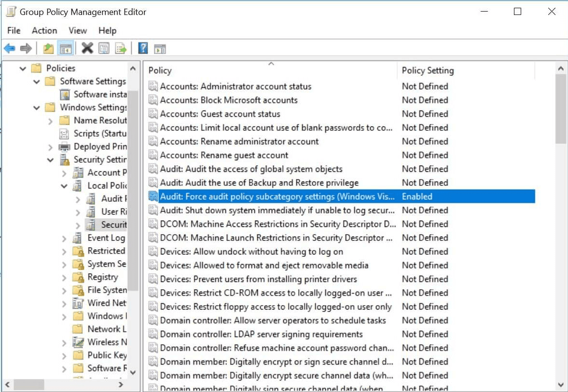The image size is (568, 392).
Task: Collapse the Security Settings tree node
Action: tap(50, 160)
